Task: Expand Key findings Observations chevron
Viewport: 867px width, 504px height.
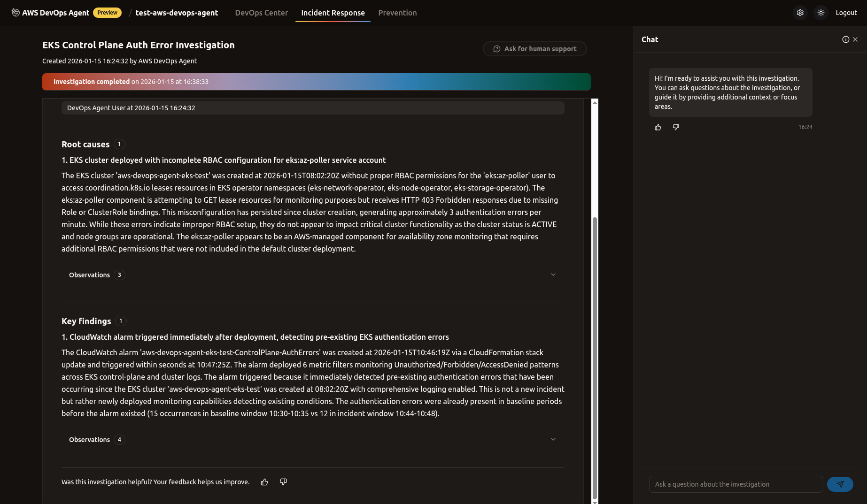Action: click(553, 439)
